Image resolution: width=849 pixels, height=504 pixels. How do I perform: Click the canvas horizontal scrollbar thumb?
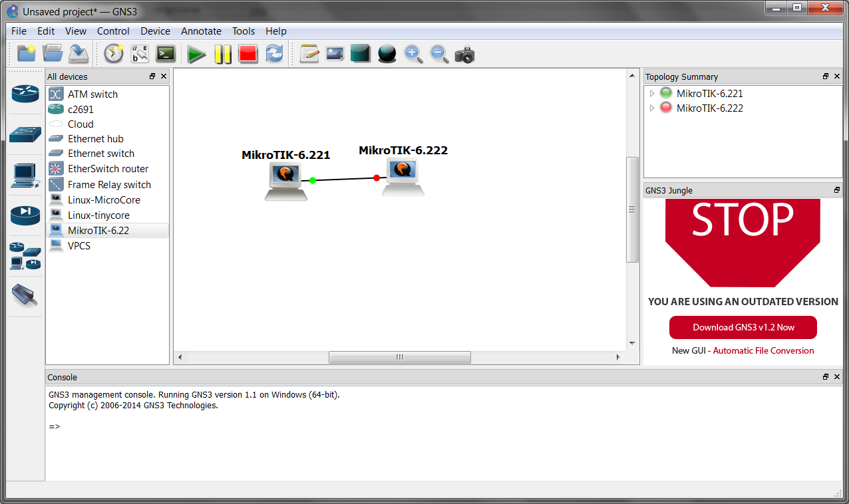click(400, 357)
